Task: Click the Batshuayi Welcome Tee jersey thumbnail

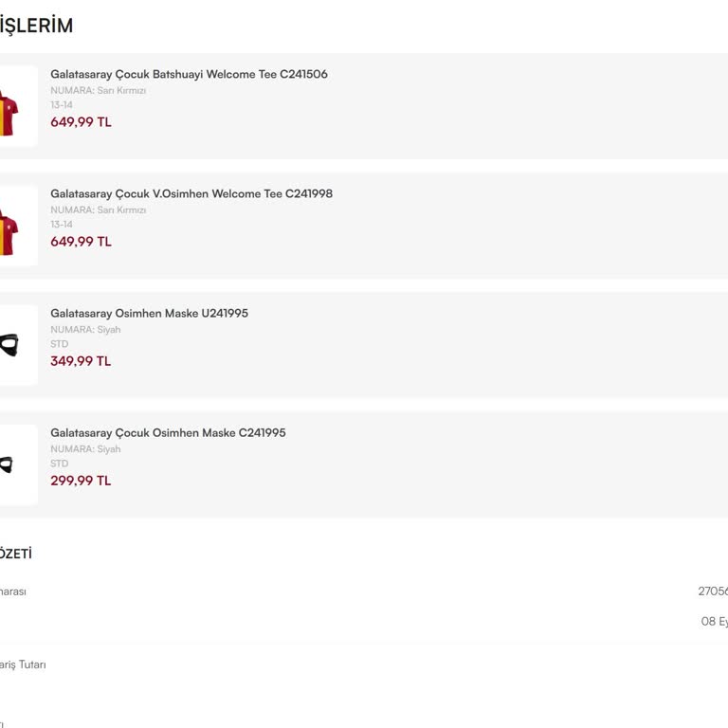Action: (x=11, y=106)
